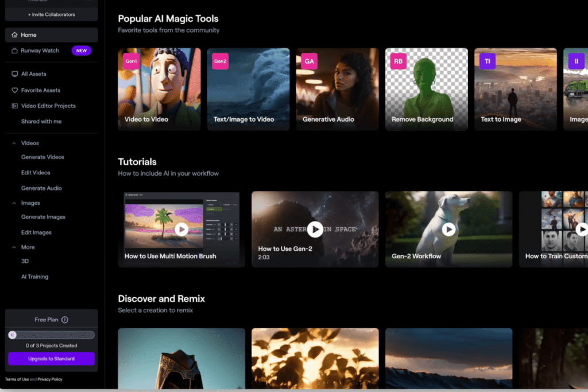Screen dimensions: 588x392
Task: Click the NEW badge beside Runway Watch
Action: coord(82,51)
